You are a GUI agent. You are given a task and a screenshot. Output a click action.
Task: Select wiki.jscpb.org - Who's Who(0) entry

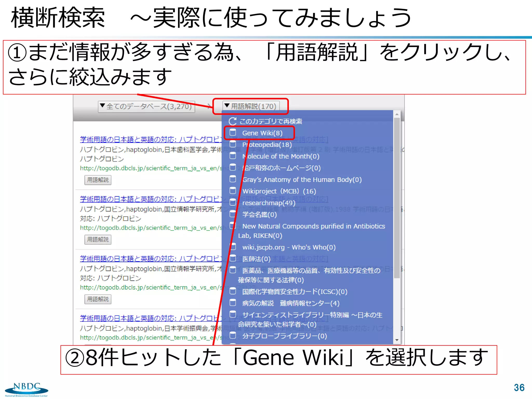point(289,247)
